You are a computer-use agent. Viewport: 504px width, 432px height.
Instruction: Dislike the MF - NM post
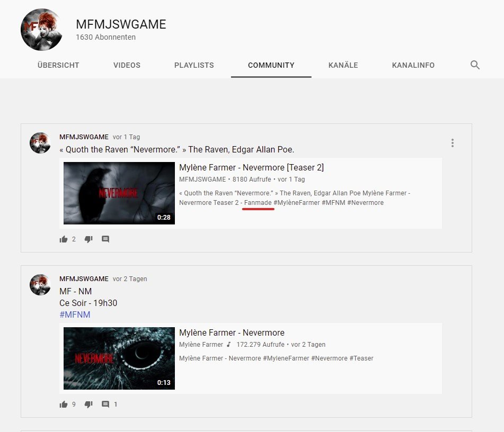pos(89,404)
